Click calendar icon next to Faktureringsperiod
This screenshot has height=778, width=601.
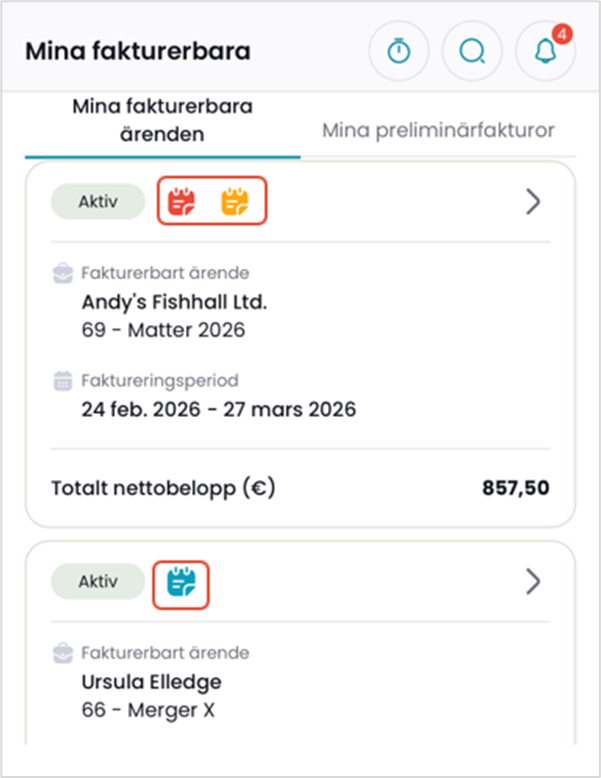coord(62,380)
